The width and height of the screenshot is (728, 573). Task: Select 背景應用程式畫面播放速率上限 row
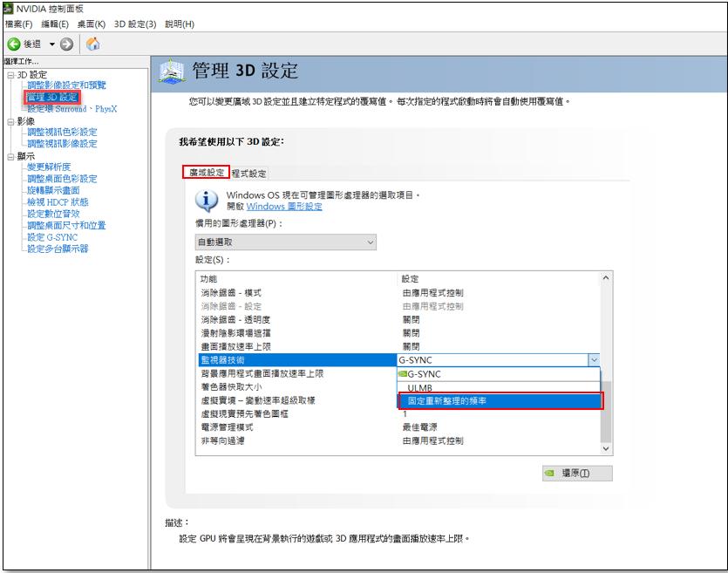coord(297,374)
